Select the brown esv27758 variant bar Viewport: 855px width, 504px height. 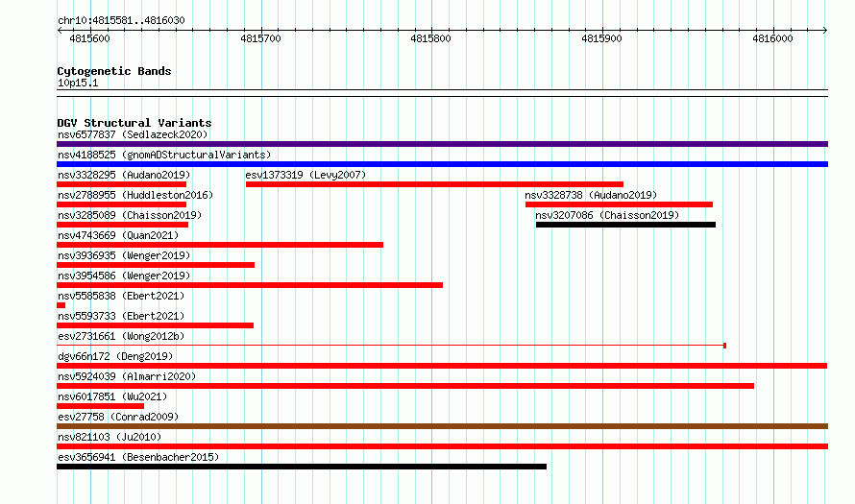tap(442, 426)
